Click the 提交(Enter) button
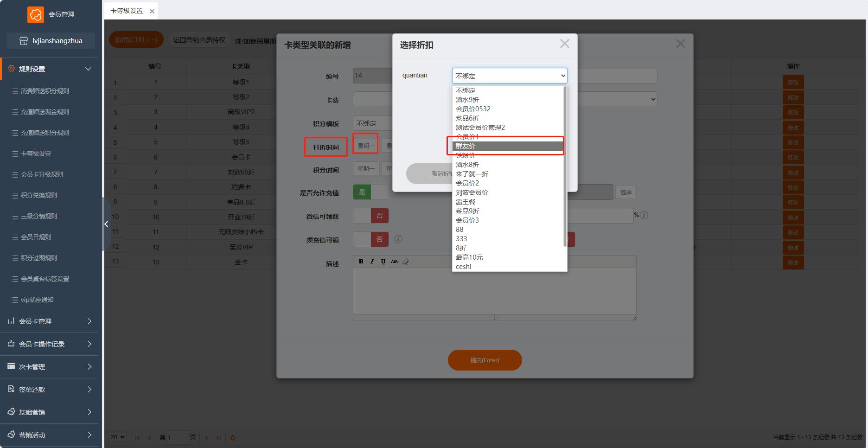The image size is (868, 448). (x=485, y=360)
